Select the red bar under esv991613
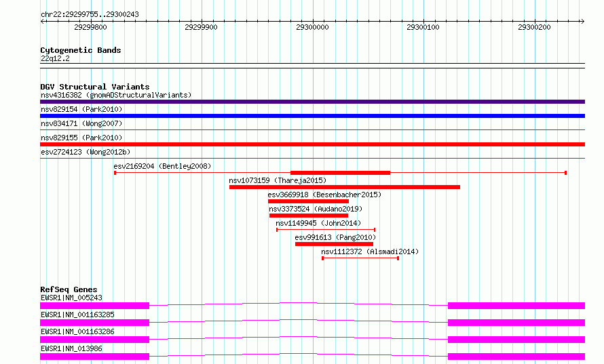 point(334,244)
